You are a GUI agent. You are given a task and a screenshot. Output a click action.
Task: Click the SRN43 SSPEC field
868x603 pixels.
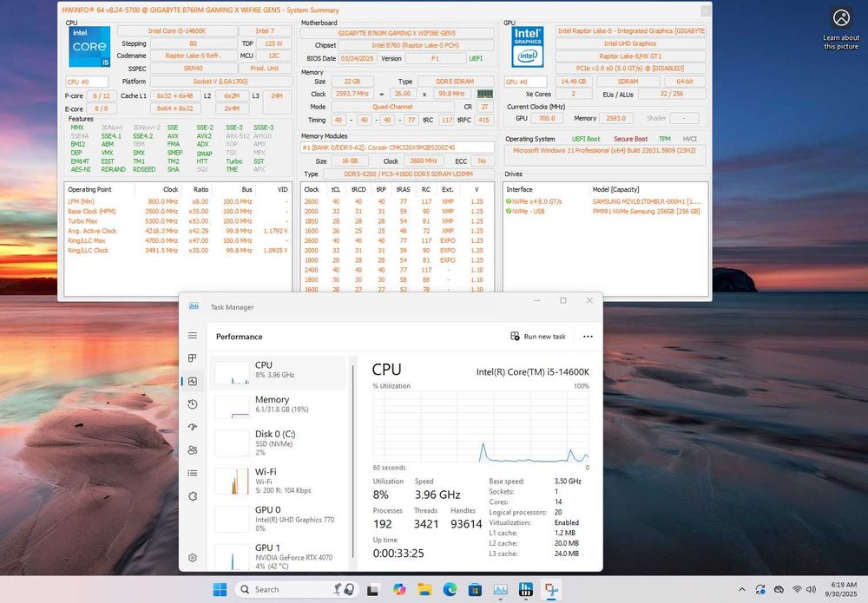[x=194, y=69]
